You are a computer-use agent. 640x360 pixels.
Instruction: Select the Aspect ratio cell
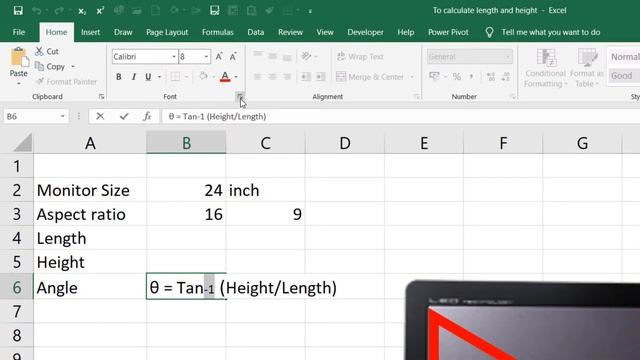click(90, 214)
